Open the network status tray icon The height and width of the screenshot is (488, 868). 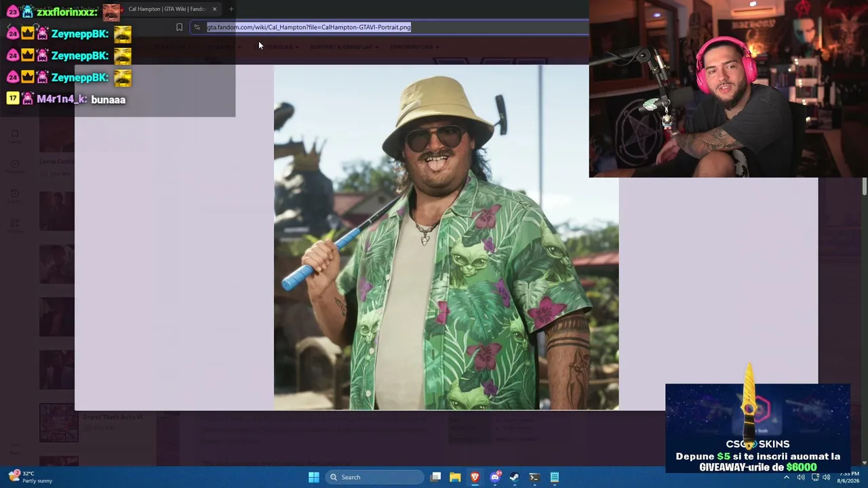814,477
